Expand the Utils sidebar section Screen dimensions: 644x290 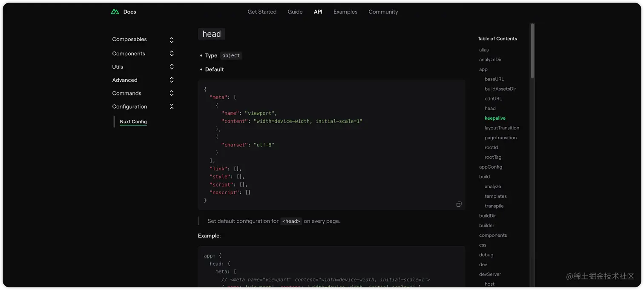[172, 66]
